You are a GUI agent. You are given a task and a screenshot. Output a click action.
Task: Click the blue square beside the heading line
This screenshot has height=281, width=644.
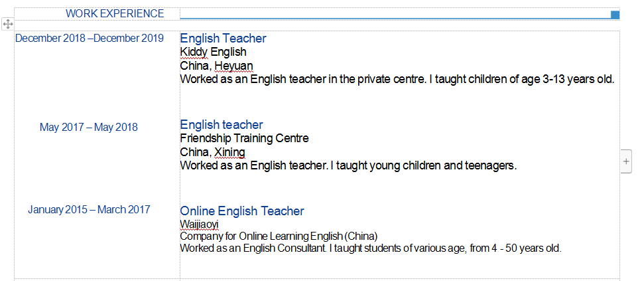pos(615,15)
